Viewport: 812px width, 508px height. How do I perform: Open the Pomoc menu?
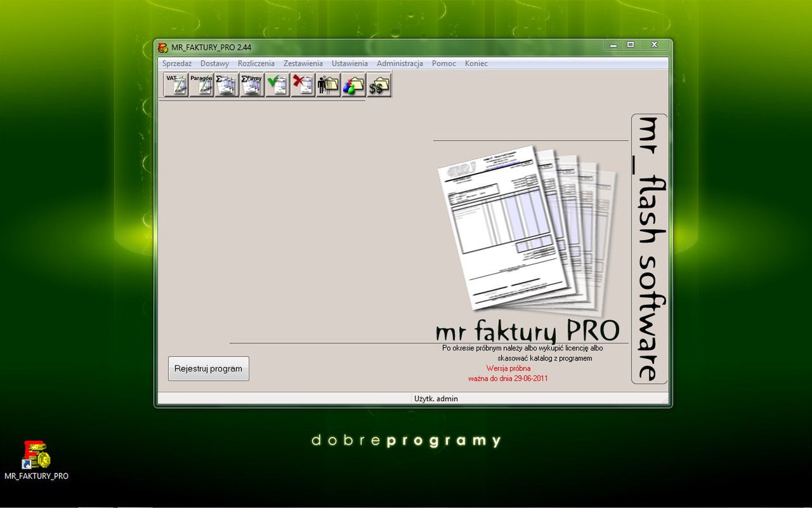[444, 63]
